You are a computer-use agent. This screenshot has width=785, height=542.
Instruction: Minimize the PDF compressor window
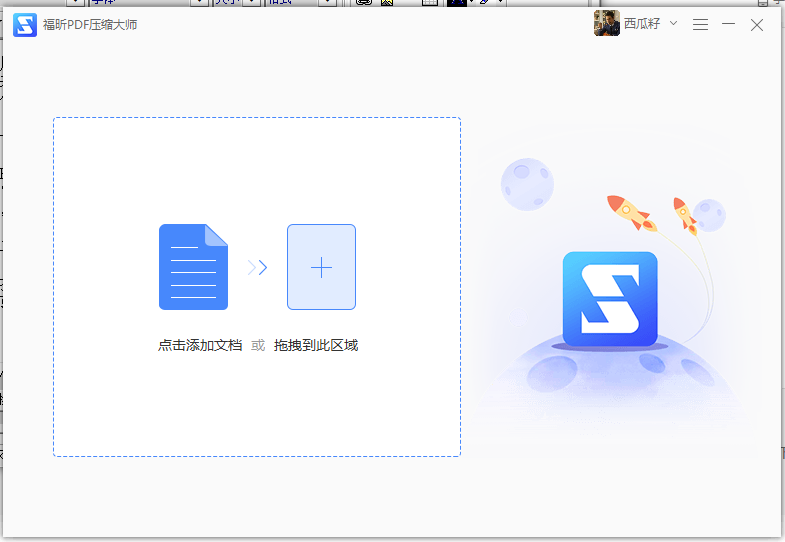(x=728, y=24)
